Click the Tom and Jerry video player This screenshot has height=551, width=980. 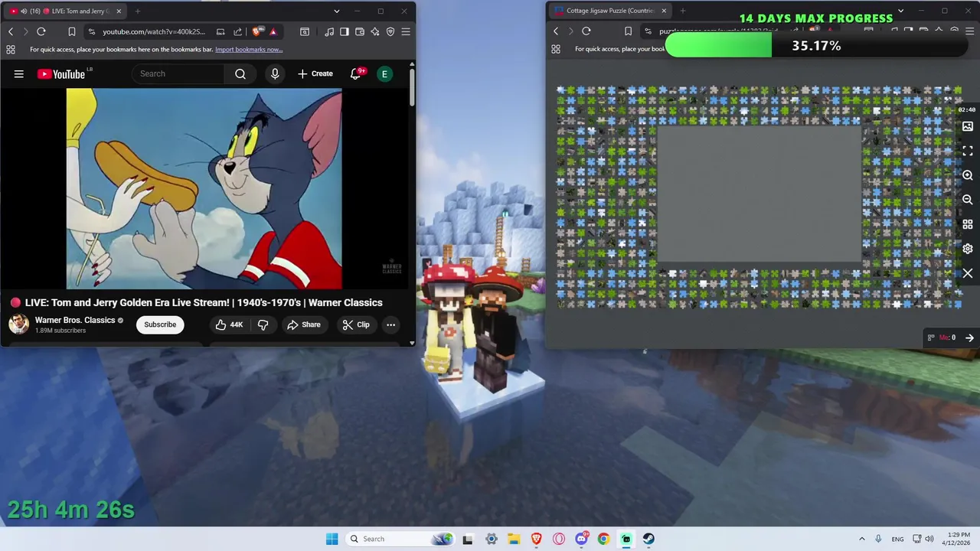click(x=204, y=188)
